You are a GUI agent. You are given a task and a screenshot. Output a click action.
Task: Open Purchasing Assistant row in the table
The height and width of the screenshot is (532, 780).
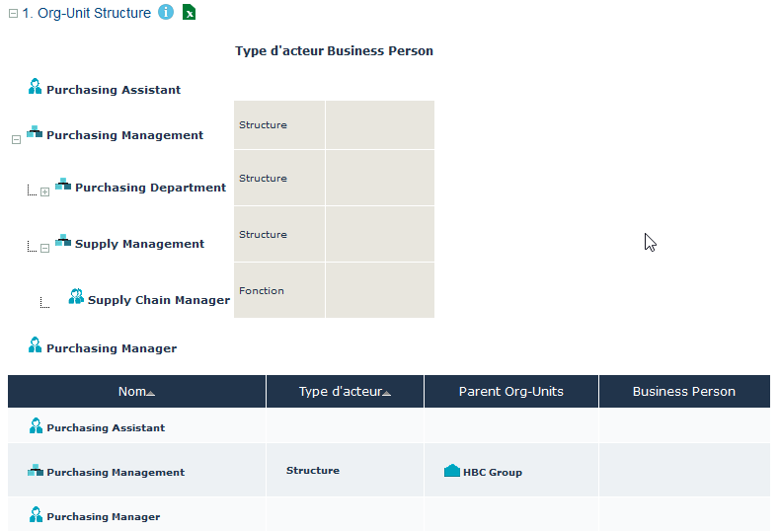(106, 428)
